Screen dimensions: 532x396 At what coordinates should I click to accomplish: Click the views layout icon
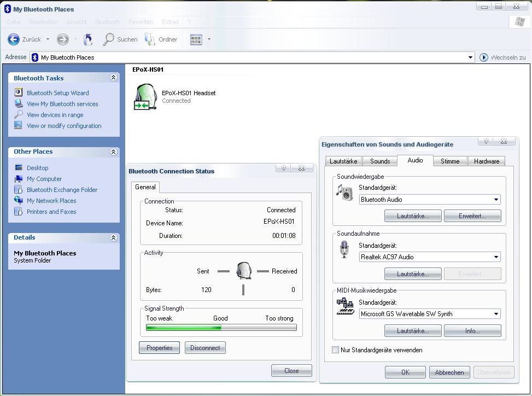196,40
